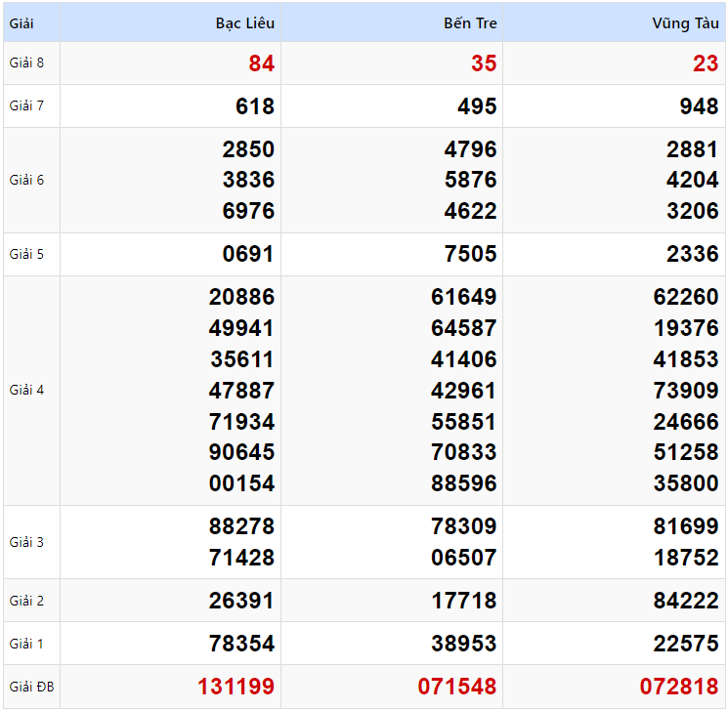The height and width of the screenshot is (710, 728).
Task: Select the Giải 7 number 495
Action: [477, 106]
